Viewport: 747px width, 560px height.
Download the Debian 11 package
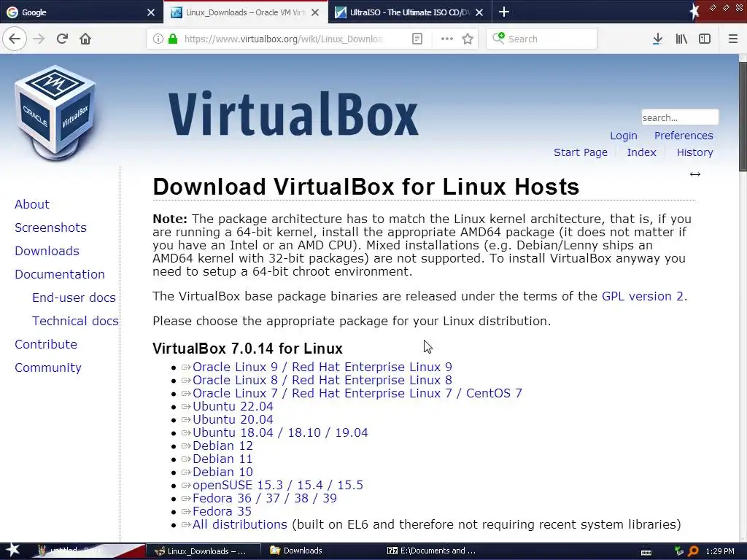(x=222, y=459)
